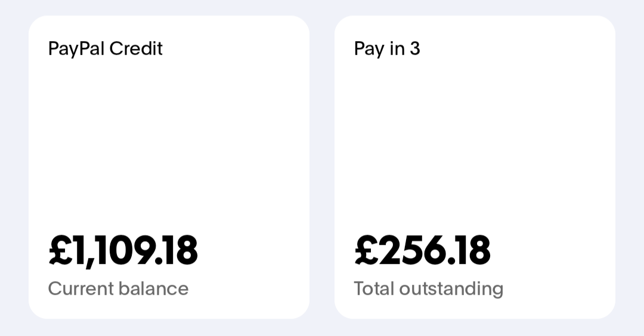The width and height of the screenshot is (644, 336).
Task: Click the grey gap between the two tiles
Action: click(322, 167)
